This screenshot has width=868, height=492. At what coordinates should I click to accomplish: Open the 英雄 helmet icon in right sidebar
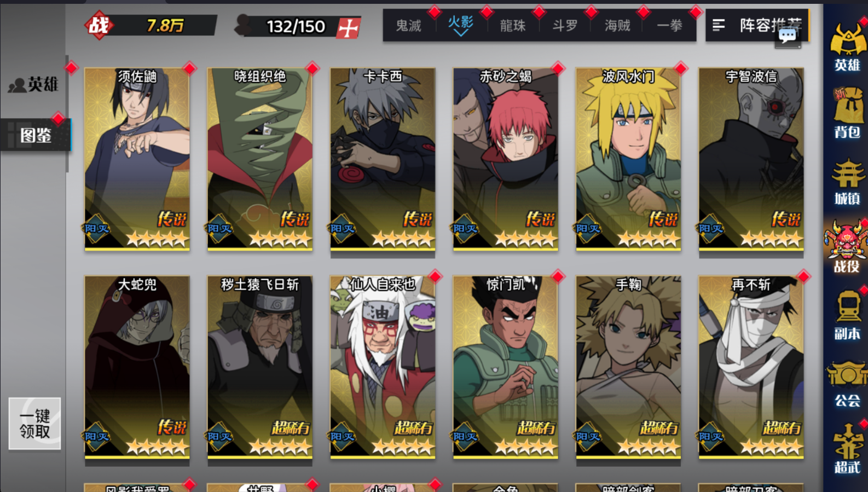coord(847,47)
